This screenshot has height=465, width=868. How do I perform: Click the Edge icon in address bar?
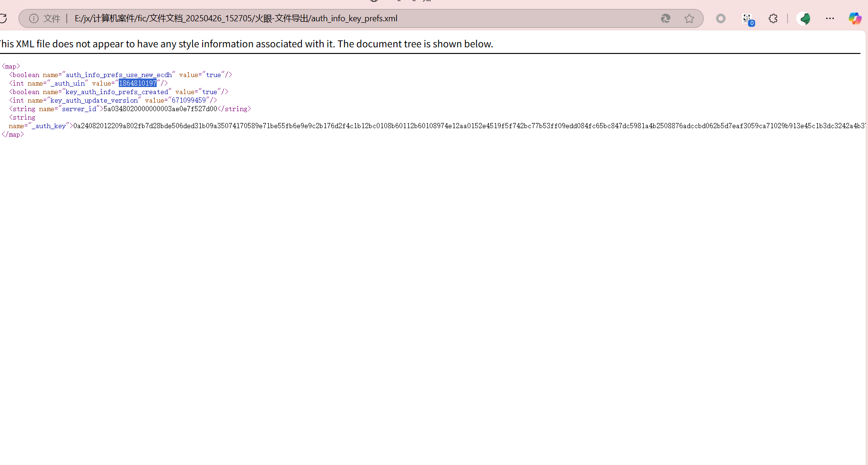(x=665, y=18)
